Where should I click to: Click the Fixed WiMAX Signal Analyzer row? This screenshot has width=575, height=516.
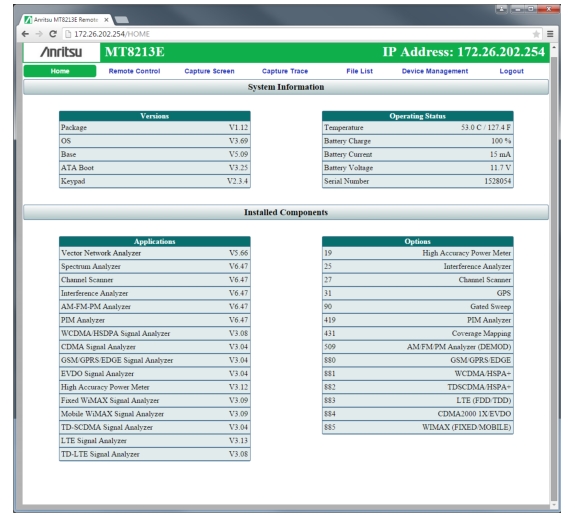point(155,400)
